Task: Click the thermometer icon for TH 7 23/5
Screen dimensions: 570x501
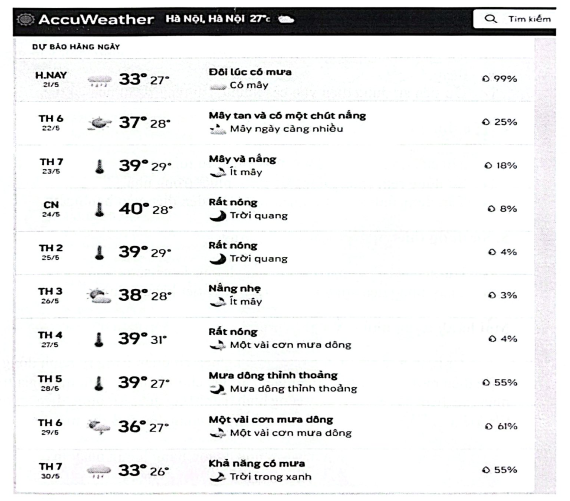Action: pyautogui.click(x=99, y=166)
